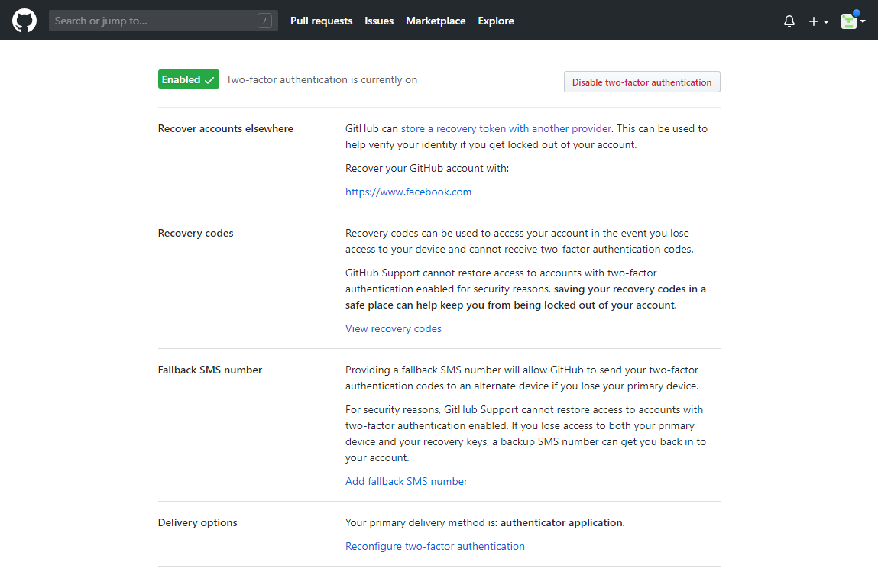Click the slash shortcut key hint
878x588 pixels.
[264, 21]
